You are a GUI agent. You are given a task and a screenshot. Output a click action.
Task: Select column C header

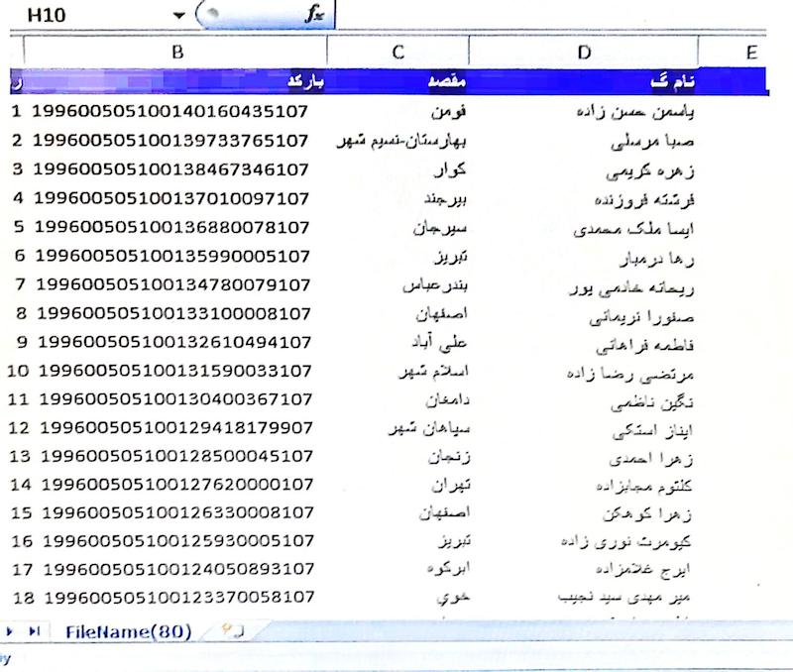(398, 53)
